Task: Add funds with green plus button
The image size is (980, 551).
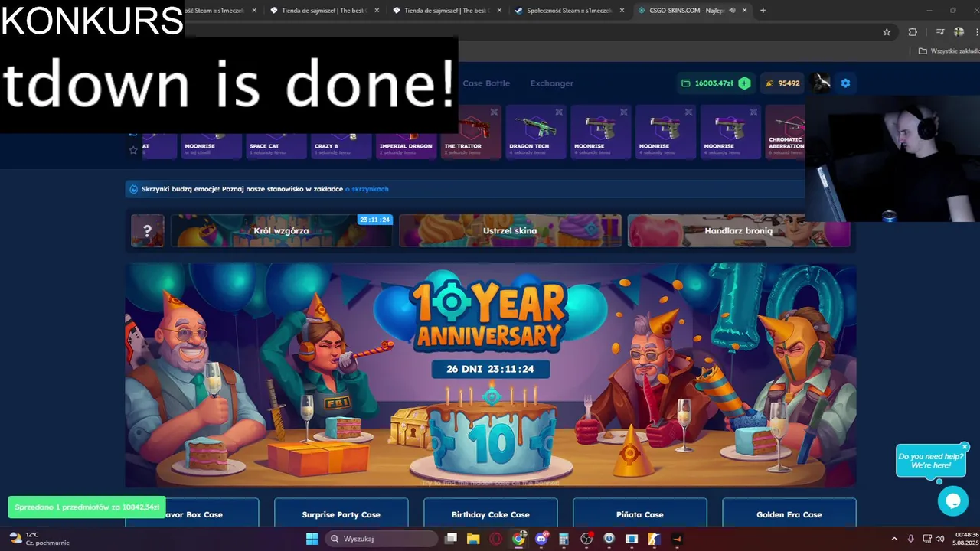Action: (744, 83)
